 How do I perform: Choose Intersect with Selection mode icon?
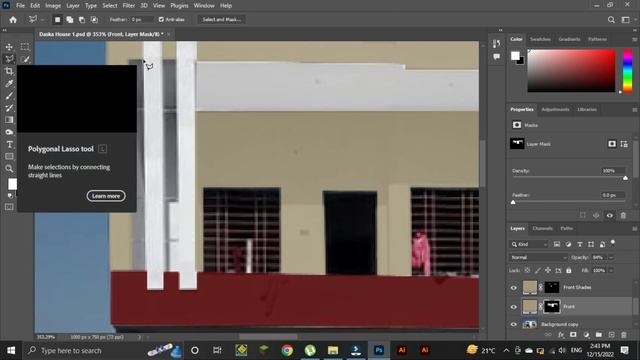click(94, 20)
